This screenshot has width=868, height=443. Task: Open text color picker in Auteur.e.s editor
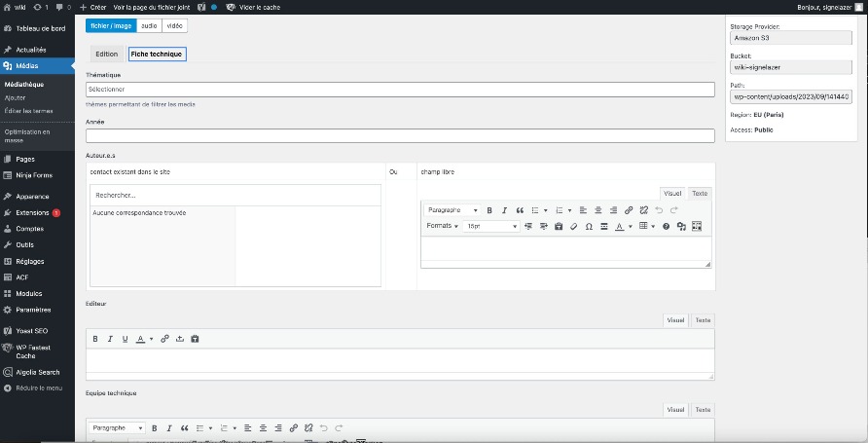619,226
